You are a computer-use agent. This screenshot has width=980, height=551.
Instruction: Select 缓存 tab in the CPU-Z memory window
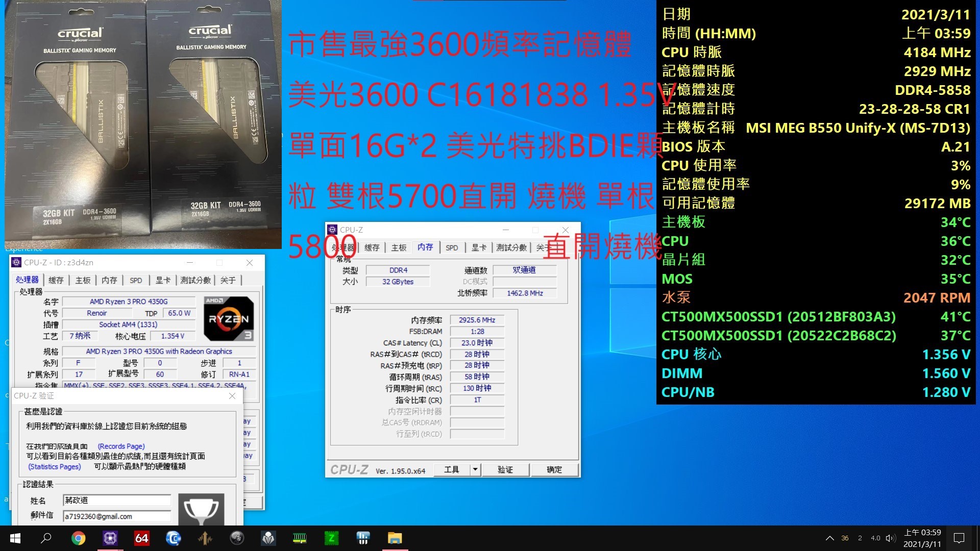point(372,247)
